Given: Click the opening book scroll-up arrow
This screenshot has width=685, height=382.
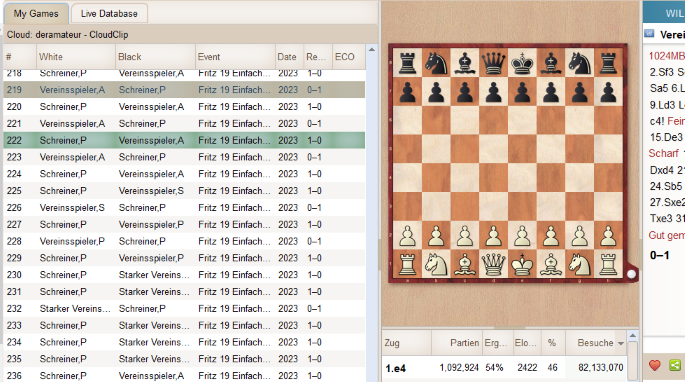Looking at the screenshot, I should [x=633, y=336].
